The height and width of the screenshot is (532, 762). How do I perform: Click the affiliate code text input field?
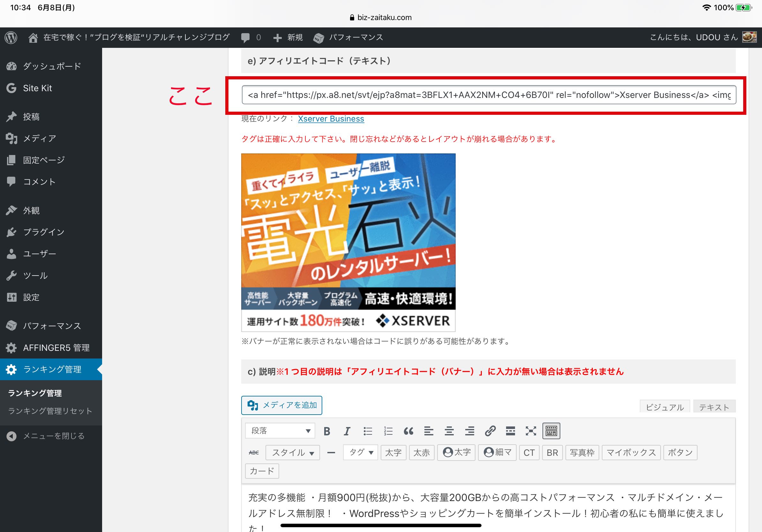click(x=489, y=95)
